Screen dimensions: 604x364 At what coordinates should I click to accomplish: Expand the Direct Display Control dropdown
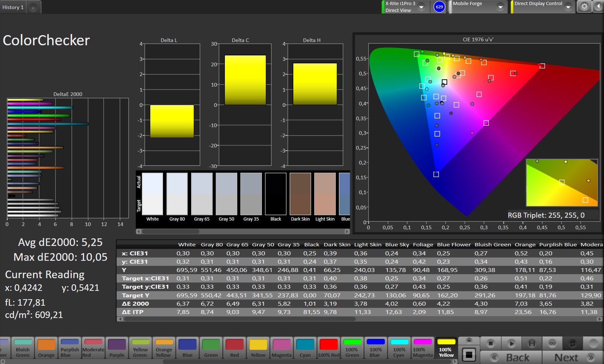[x=568, y=7]
